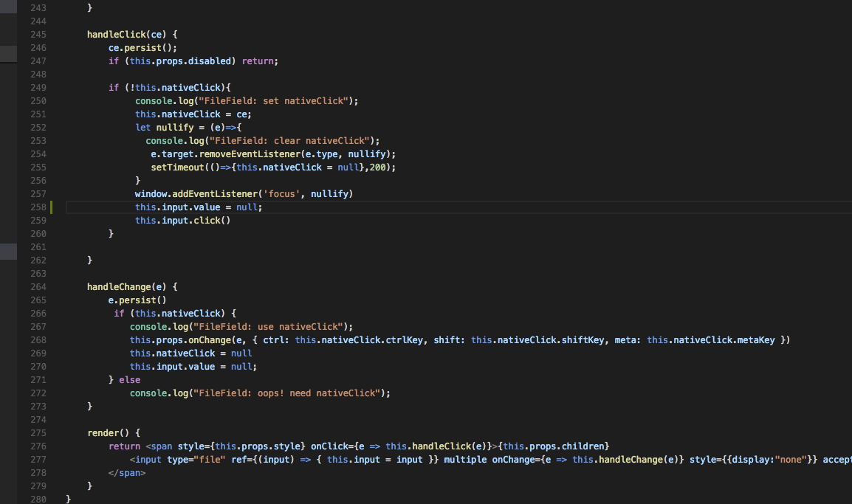The image size is (852, 504).
Task: Click line number 264 in the gutter
Action: coord(38,286)
